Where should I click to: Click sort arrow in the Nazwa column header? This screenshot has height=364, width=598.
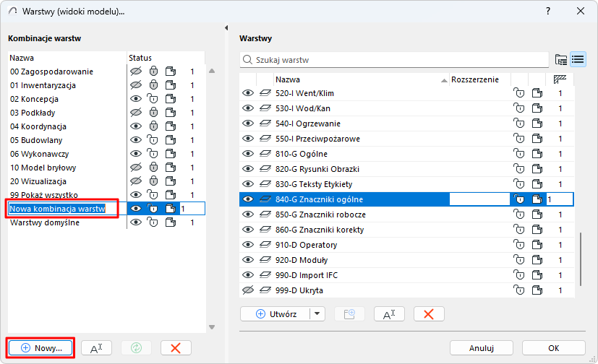pos(444,80)
